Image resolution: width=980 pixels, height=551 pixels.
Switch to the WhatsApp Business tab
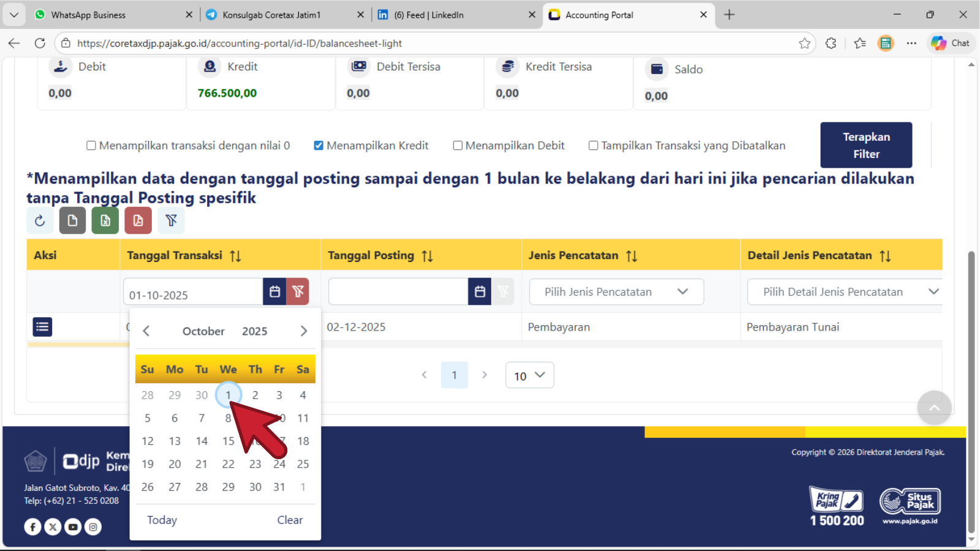(x=88, y=15)
